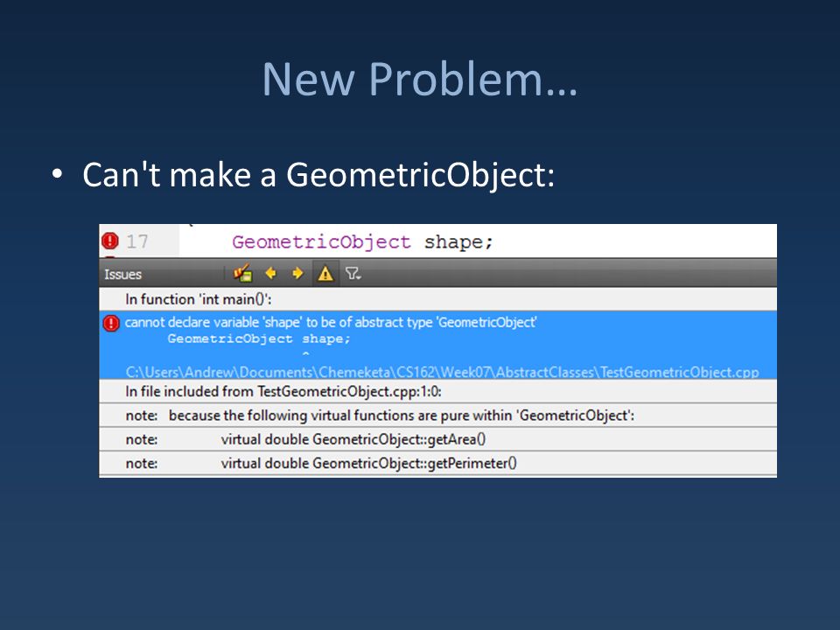Select the 'cannot declare variable shape' error message

click(331, 322)
